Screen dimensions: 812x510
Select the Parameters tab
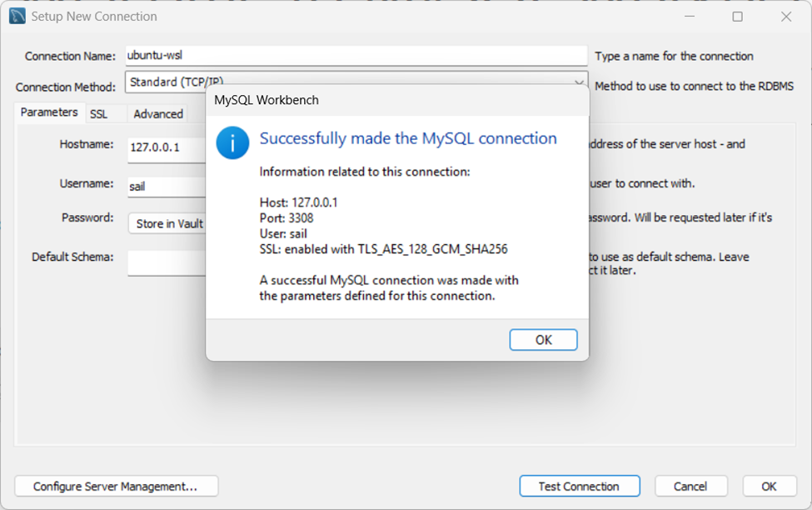(49, 112)
